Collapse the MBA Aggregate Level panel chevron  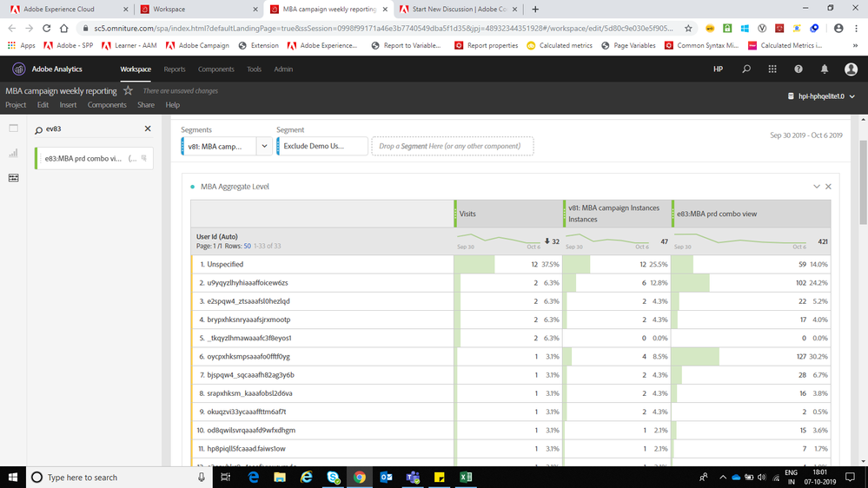(817, 187)
